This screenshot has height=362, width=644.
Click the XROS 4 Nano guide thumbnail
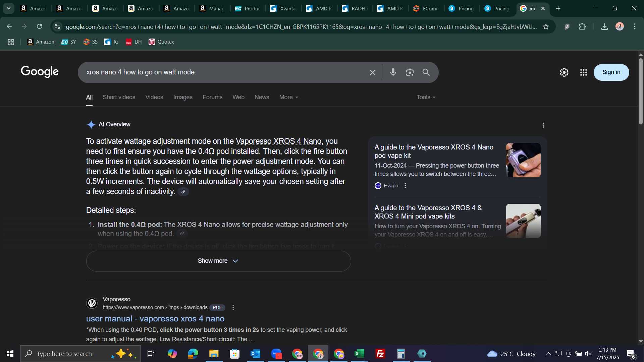click(523, 160)
